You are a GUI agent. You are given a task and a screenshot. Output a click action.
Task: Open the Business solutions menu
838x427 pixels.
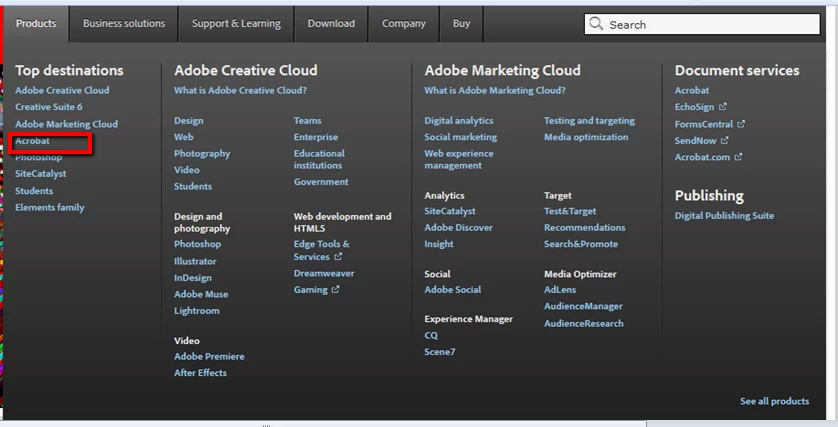coord(124,24)
